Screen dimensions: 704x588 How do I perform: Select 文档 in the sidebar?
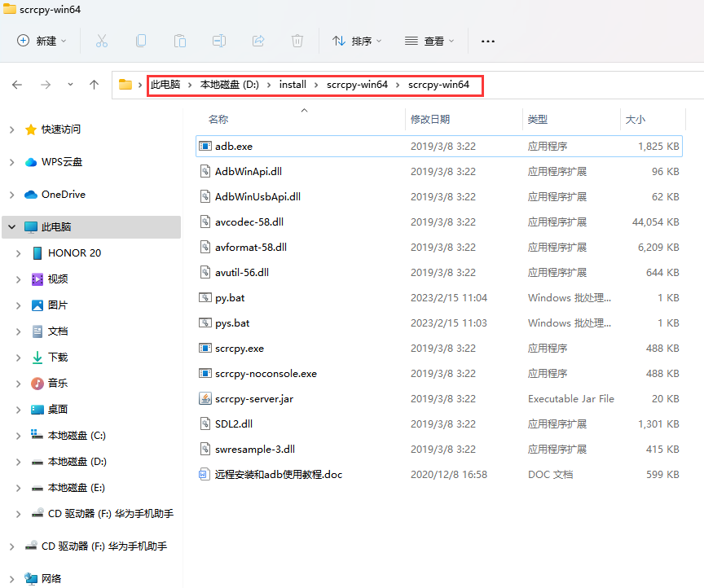click(x=58, y=331)
